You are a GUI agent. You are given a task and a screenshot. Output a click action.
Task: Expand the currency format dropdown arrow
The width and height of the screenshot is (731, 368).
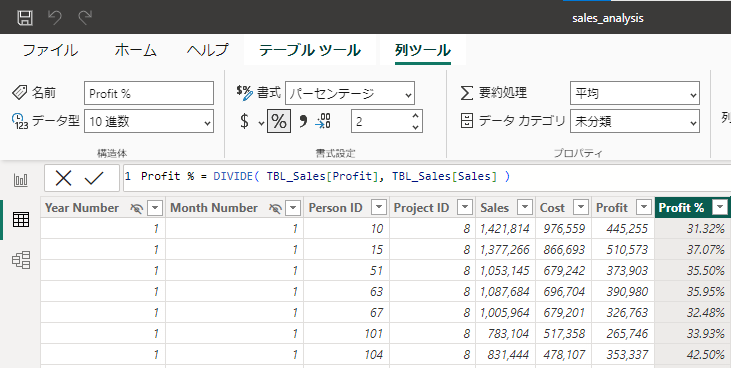261,123
